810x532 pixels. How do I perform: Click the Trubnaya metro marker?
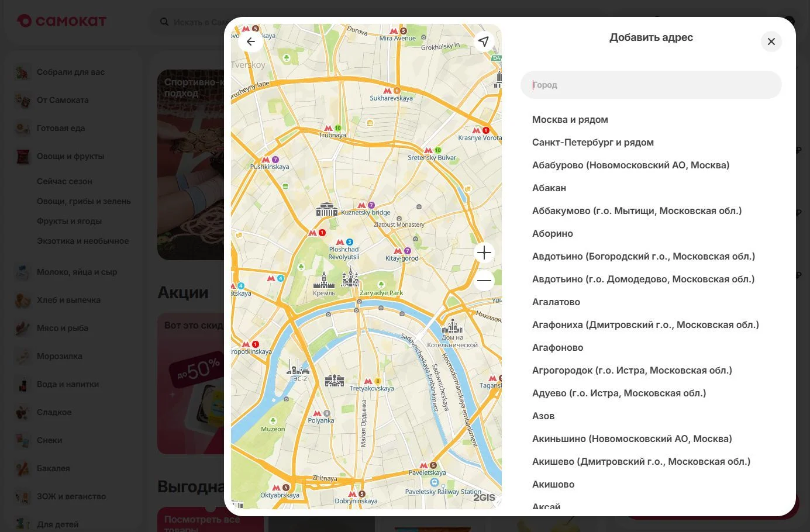[x=333, y=128]
